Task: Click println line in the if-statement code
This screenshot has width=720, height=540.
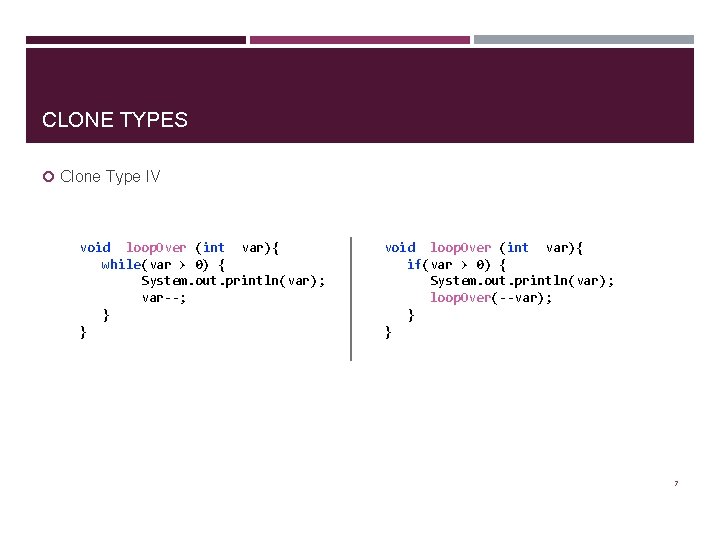Action: tap(522, 281)
